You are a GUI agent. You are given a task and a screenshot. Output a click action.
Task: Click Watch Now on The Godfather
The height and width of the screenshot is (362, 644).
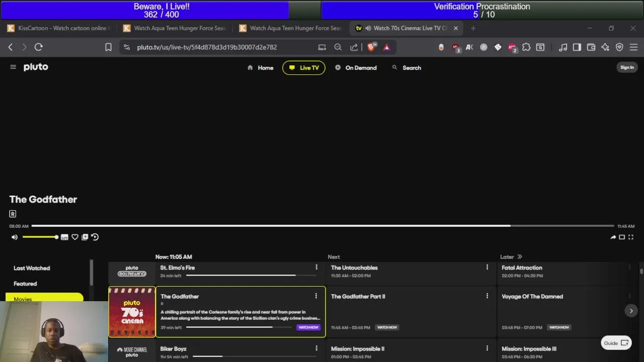[x=308, y=327]
